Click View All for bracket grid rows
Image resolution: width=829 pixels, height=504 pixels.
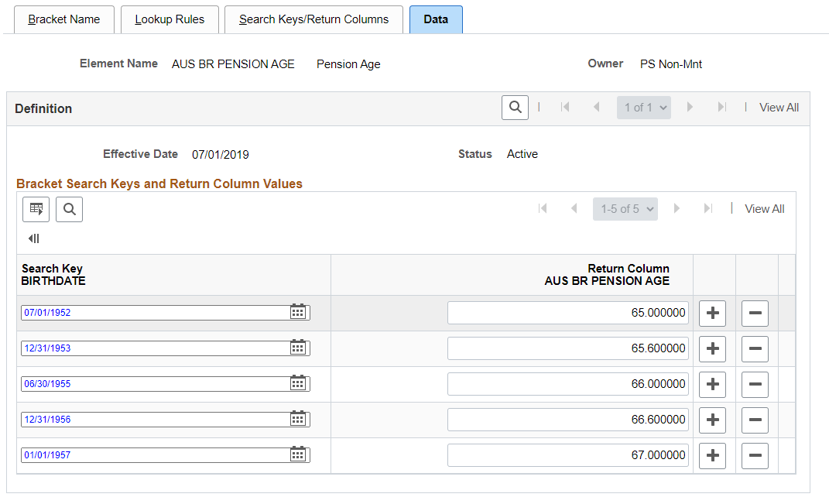pyautogui.click(x=765, y=209)
